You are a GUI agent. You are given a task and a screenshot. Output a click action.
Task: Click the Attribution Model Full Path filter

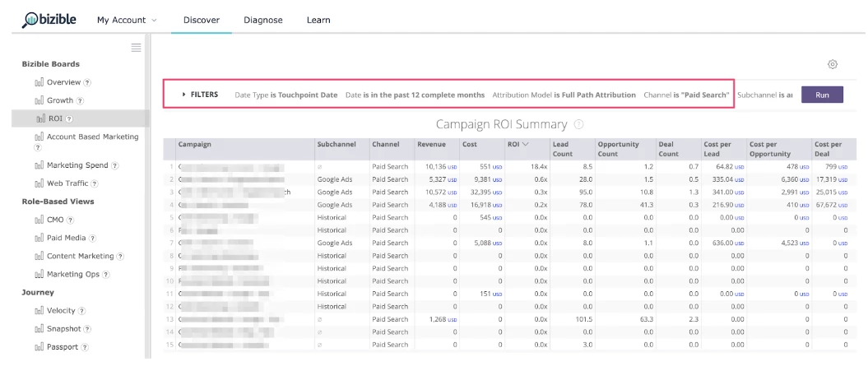pos(564,95)
